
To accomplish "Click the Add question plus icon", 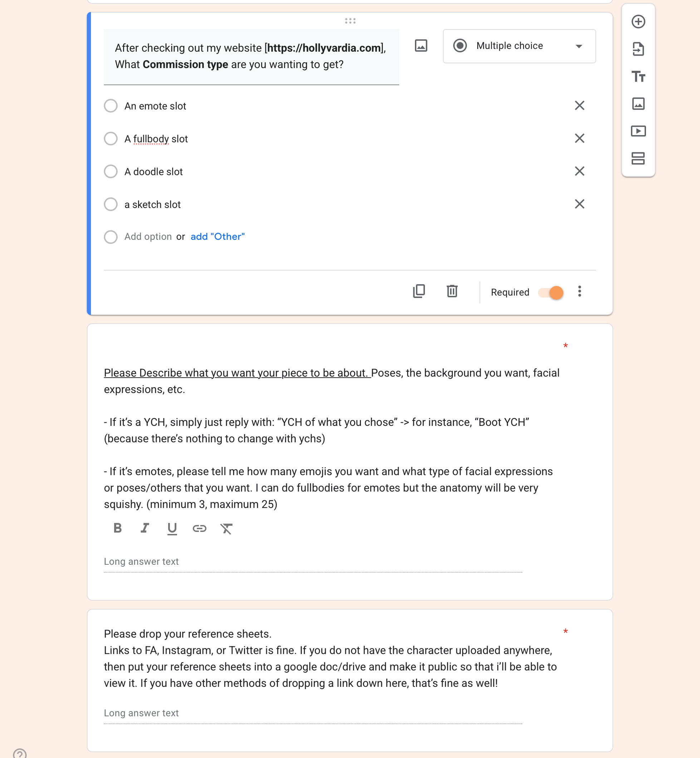I will coord(638,21).
